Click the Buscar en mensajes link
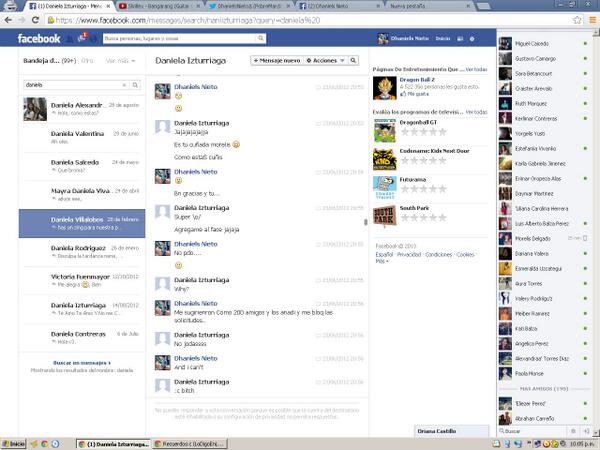This screenshot has width=600, height=450. 82,363
